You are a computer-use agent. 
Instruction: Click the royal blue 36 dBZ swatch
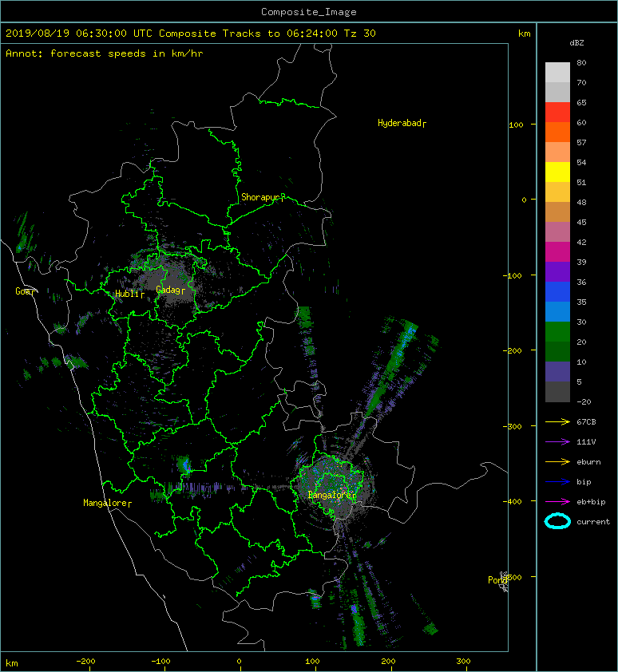coord(557,291)
